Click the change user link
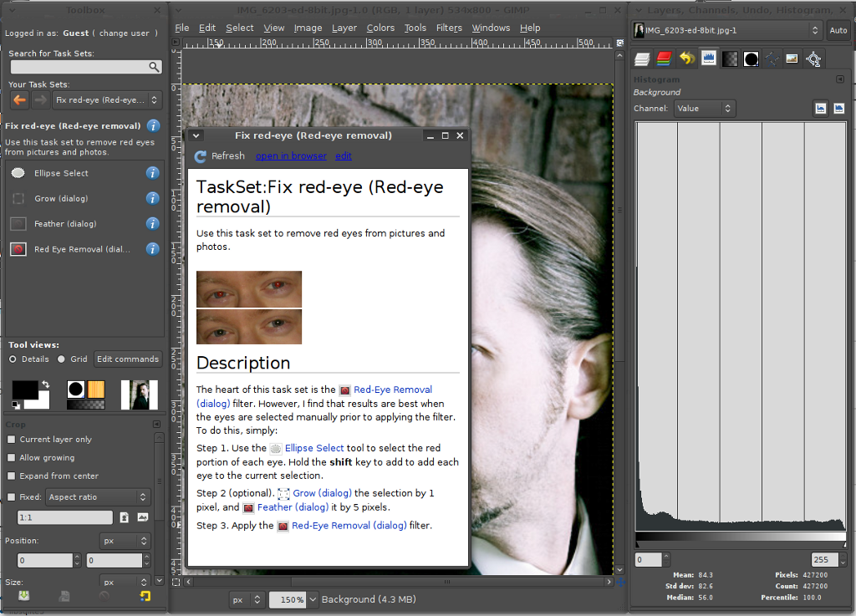This screenshot has width=856, height=616. click(124, 33)
